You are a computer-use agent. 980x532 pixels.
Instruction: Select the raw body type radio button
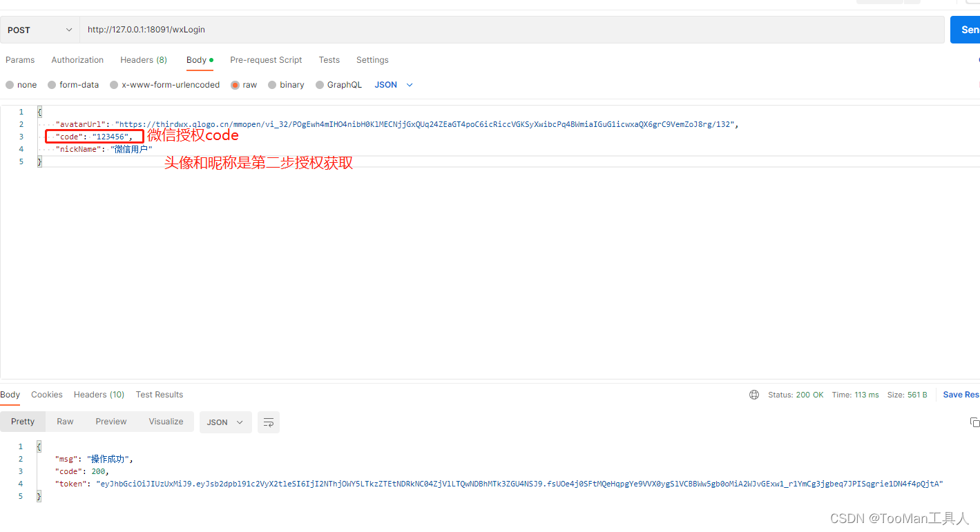(x=235, y=84)
